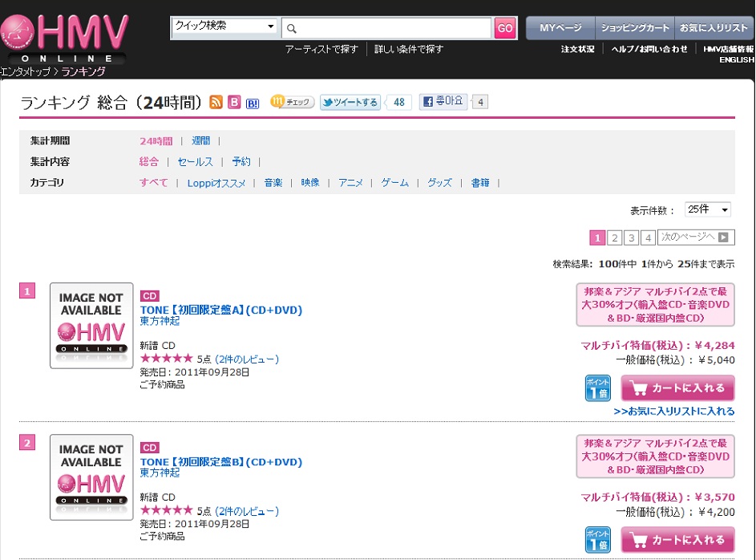Image resolution: width=756 pixels, height=560 pixels.
Task: Select 24時間 period filter
Action: [156, 141]
